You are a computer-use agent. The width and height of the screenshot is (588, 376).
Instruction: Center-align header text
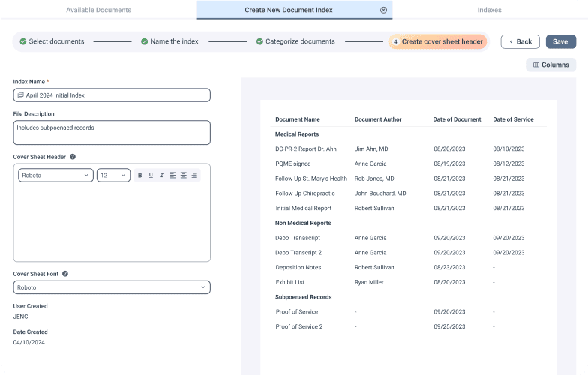pos(183,176)
